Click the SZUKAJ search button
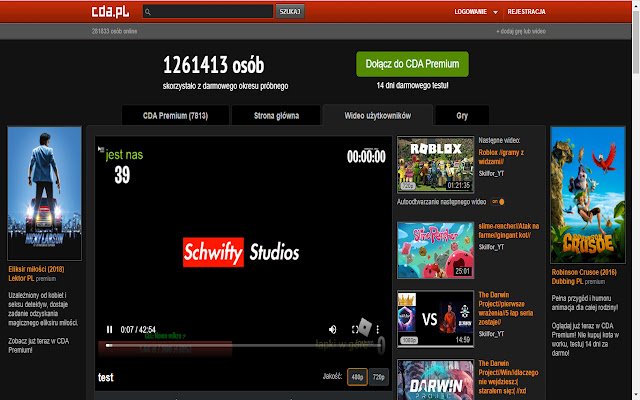640x400 pixels. (290, 11)
